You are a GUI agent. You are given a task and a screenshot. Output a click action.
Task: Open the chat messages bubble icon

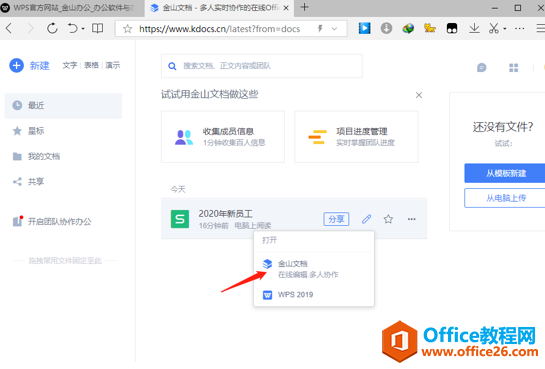[x=481, y=67]
